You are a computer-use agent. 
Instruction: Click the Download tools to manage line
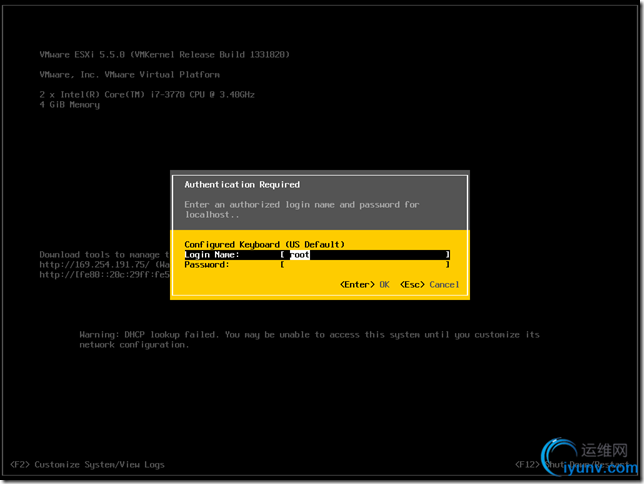(104, 255)
